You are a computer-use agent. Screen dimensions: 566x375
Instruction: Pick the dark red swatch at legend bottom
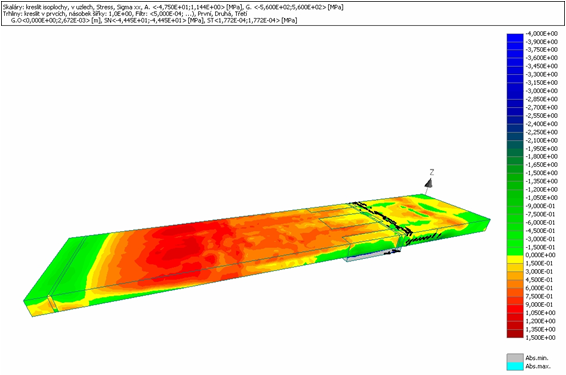[515, 333]
